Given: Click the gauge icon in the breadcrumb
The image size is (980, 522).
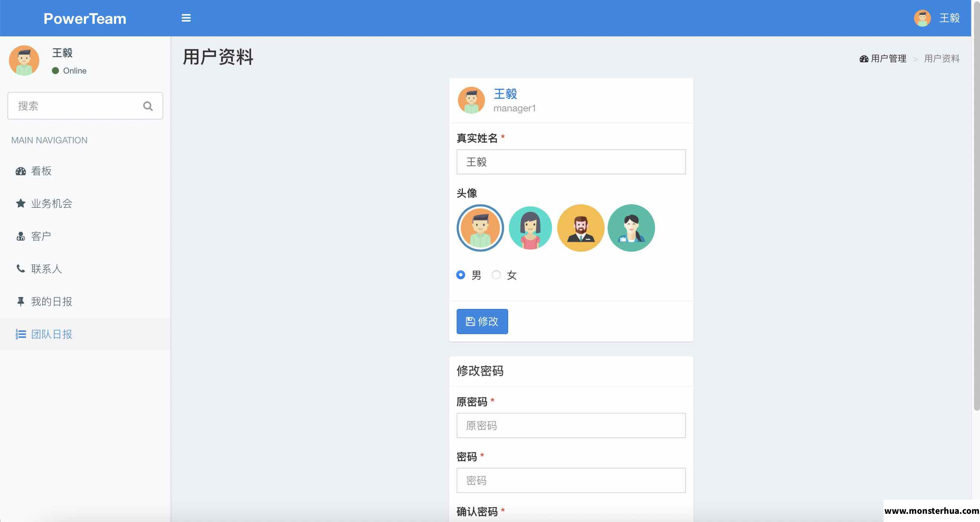Looking at the screenshot, I should (x=864, y=59).
